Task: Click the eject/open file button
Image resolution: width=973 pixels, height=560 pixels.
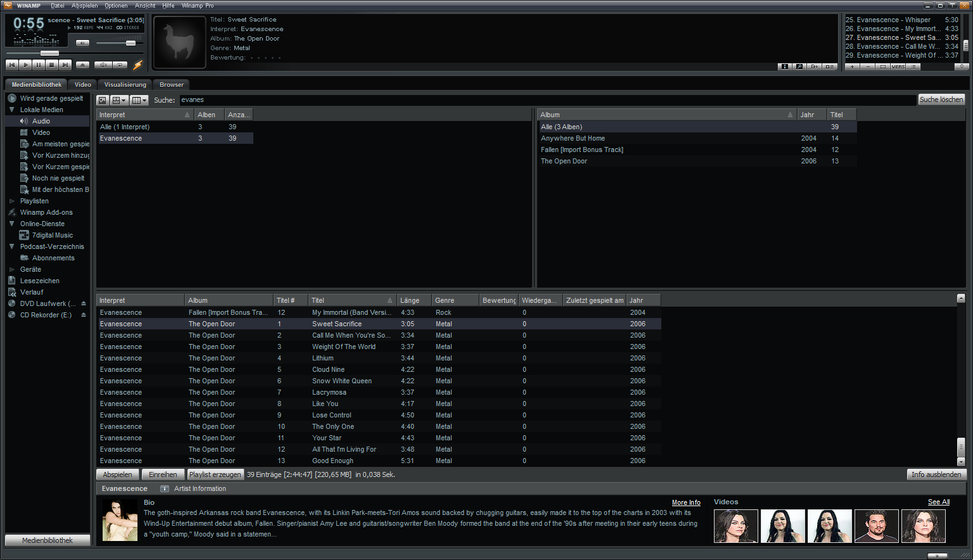Action: click(x=82, y=65)
